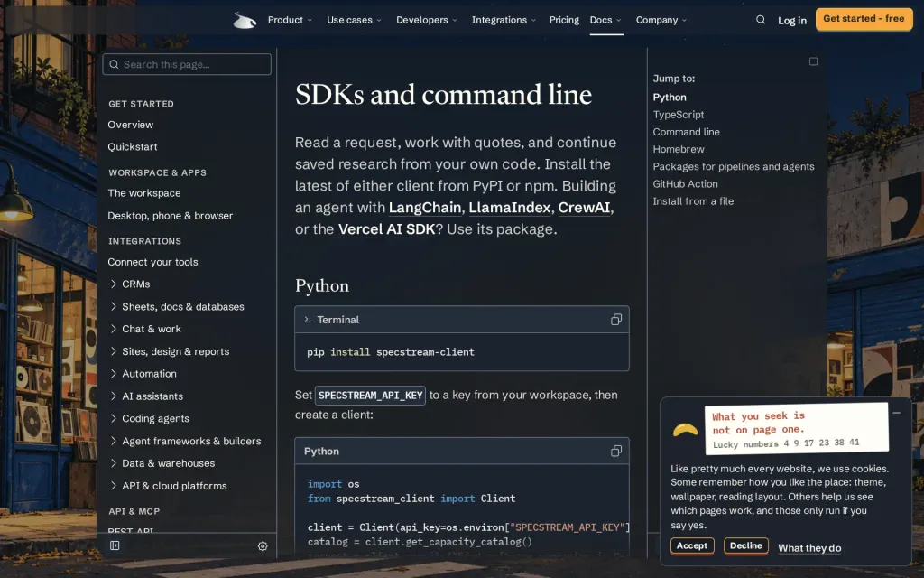Click the site logo in the header
The height and width of the screenshot is (578, 924).
tap(245, 20)
